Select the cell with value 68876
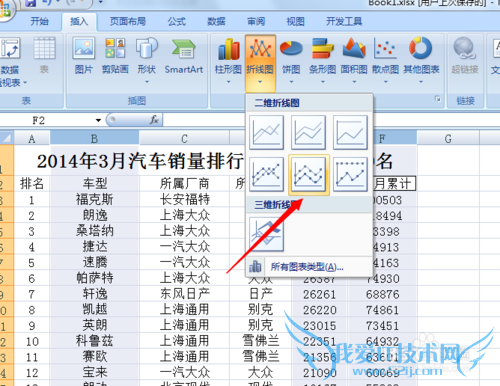 coord(382,294)
